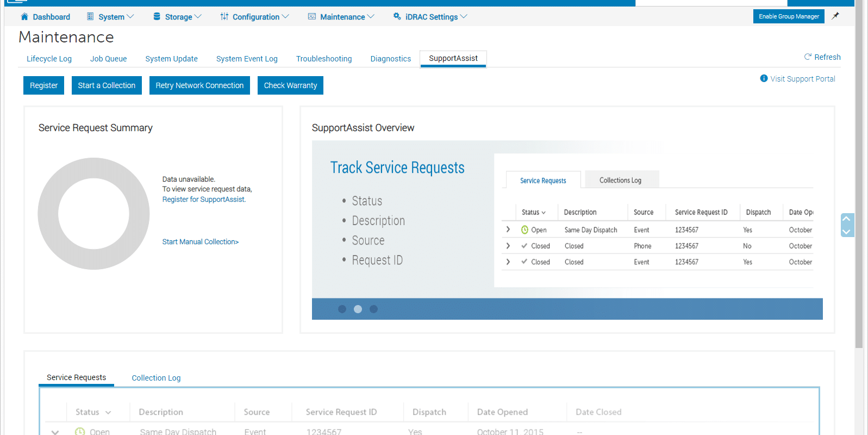The image size is (868, 435).
Task: Click the Description column header in bottom table
Action: point(161,412)
